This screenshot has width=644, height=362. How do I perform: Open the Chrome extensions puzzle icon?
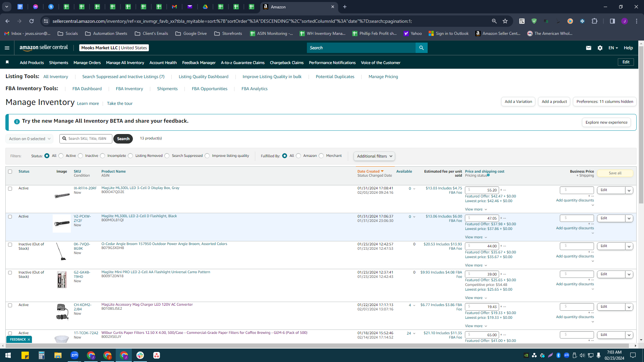tap(594, 21)
